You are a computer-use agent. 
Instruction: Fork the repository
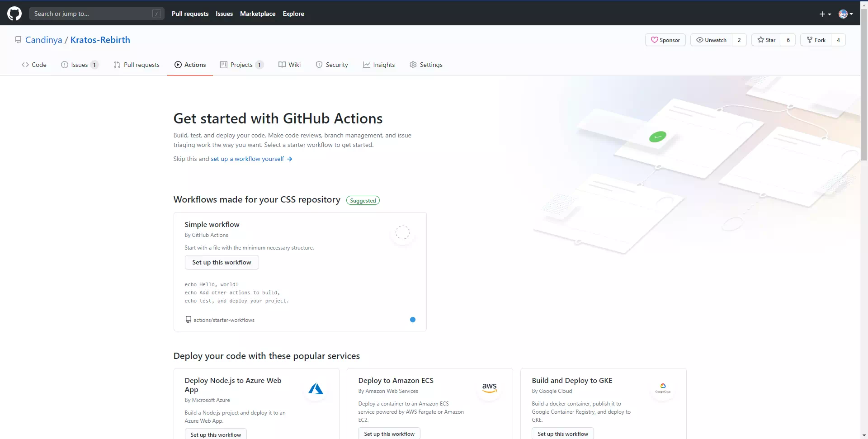816,40
